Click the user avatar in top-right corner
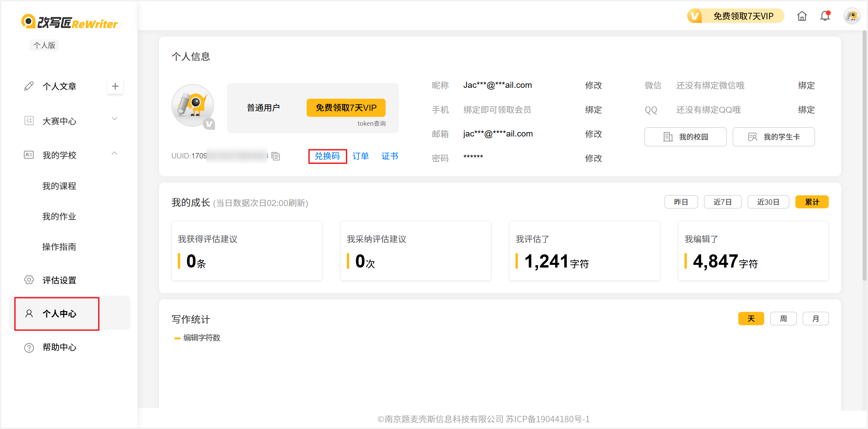Screen dimensions: 868x429 [851, 16]
